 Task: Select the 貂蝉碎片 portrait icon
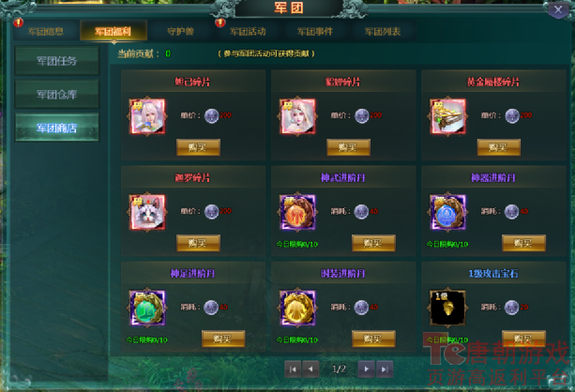click(x=297, y=116)
